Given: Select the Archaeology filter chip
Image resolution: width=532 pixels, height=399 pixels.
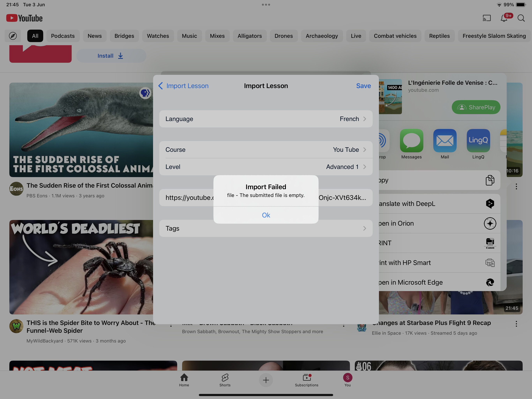Looking at the screenshot, I should (x=322, y=36).
